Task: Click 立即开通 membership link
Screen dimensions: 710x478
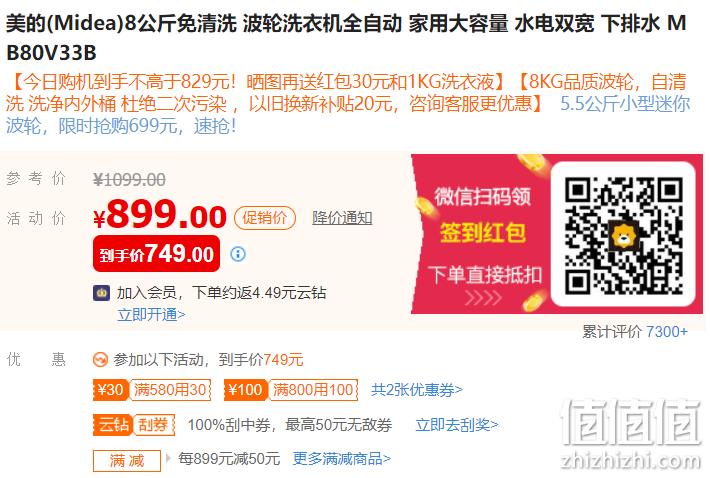Action: pos(151,314)
